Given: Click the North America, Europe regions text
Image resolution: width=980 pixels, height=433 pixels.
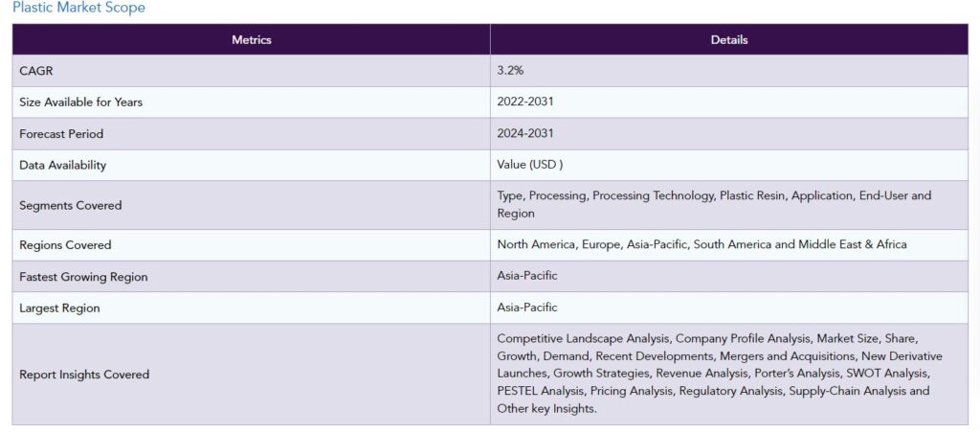Looking at the screenshot, I should point(702,244).
